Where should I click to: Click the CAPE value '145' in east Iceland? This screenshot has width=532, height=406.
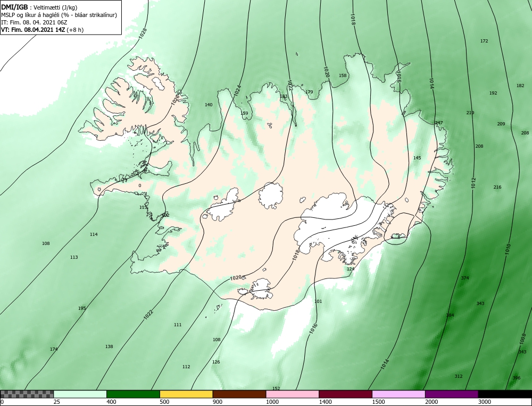click(417, 158)
